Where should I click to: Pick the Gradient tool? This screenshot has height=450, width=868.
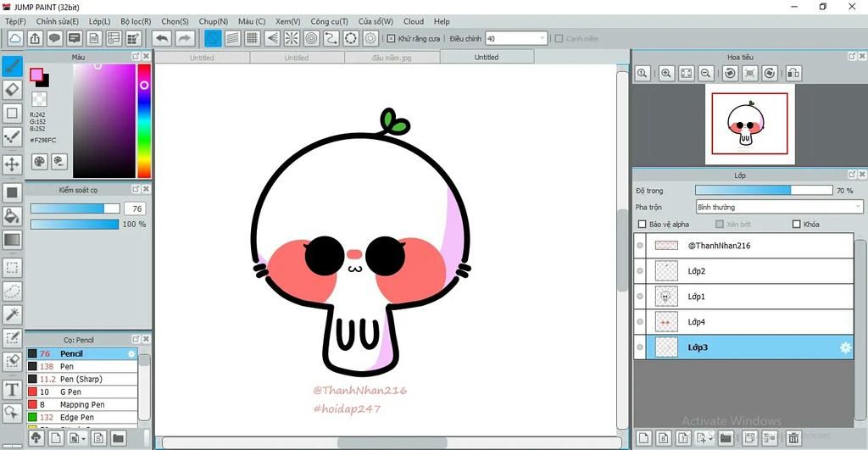12,240
